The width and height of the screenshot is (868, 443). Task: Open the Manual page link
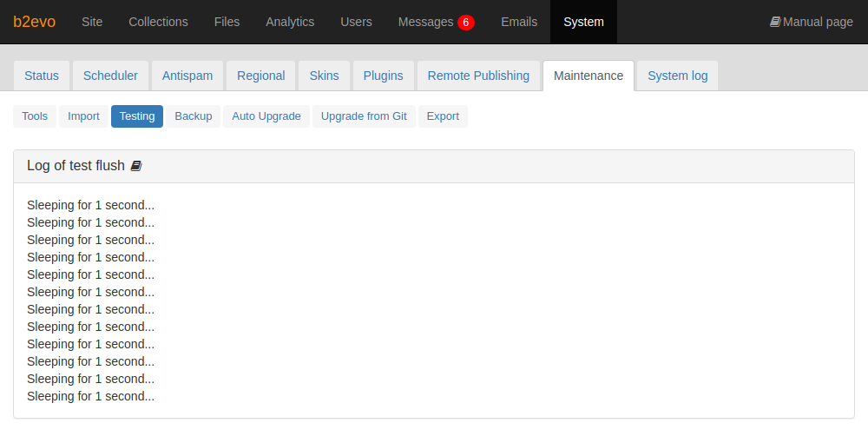coord(812,22)
